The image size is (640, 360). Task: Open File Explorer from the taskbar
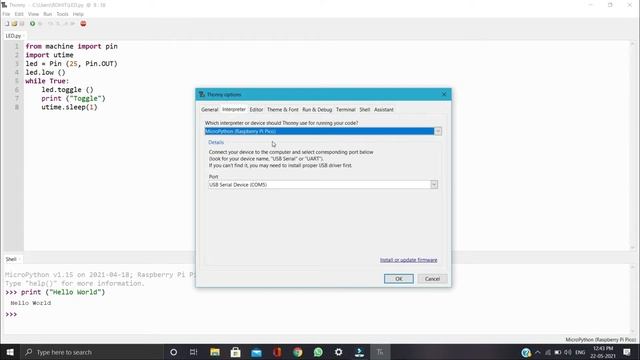(x=215, y=352)
